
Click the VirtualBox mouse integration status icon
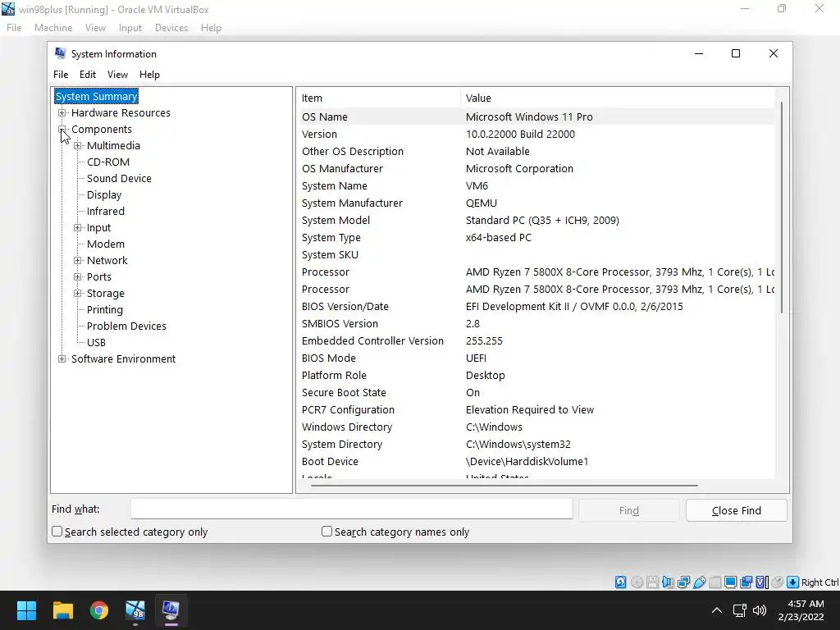(x=778, y=582)
